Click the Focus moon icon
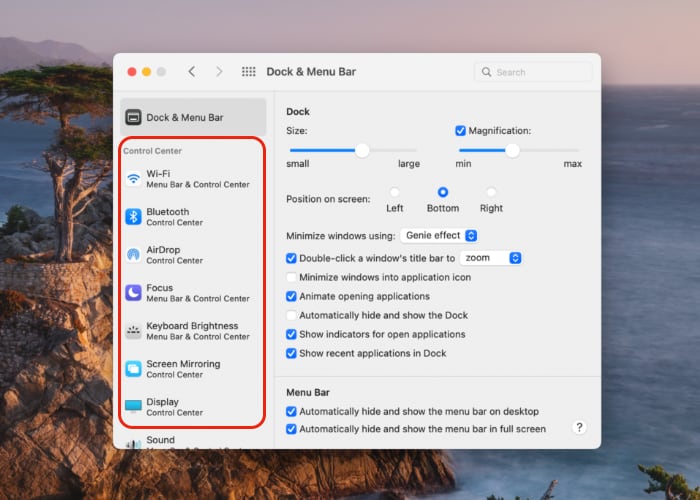 point(133,293)
